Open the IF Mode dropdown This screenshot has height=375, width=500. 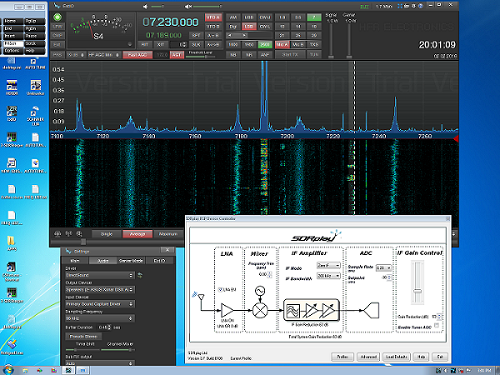tap(328, 265)
